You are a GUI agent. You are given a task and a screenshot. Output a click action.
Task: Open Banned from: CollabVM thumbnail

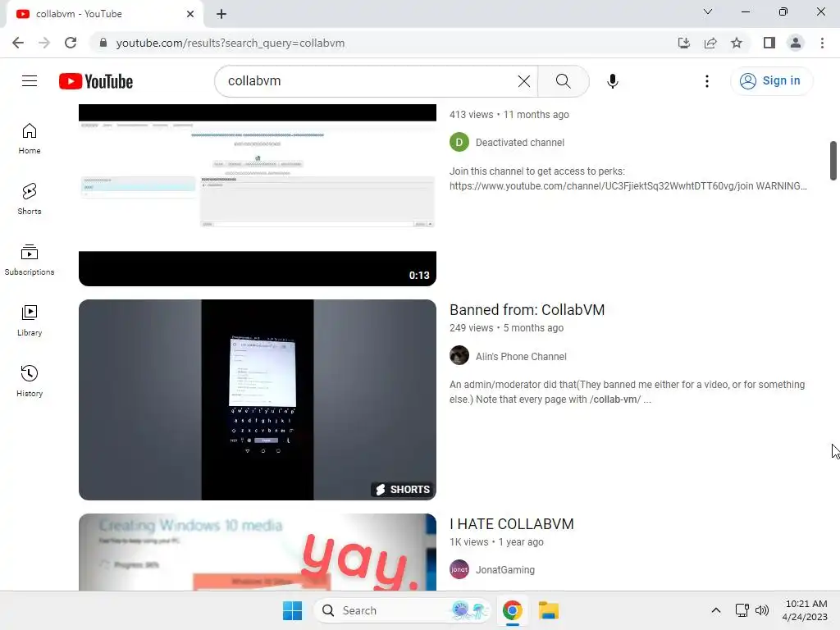tap(257, 399)
